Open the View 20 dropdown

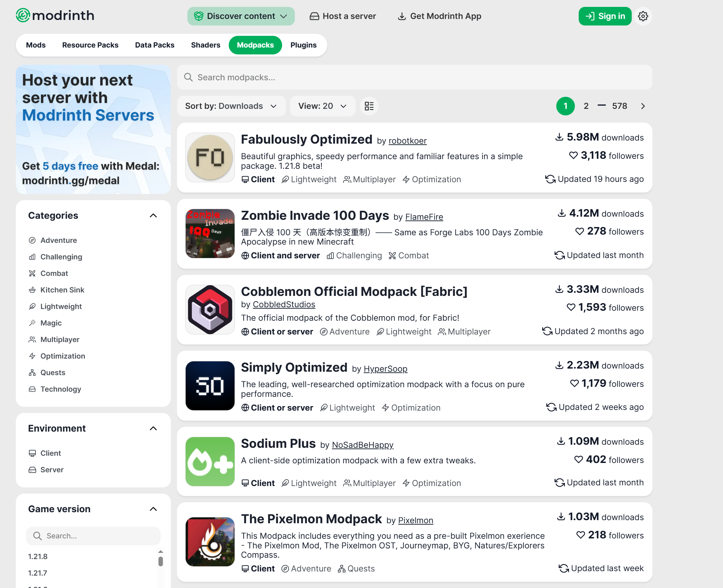point(322,106)
